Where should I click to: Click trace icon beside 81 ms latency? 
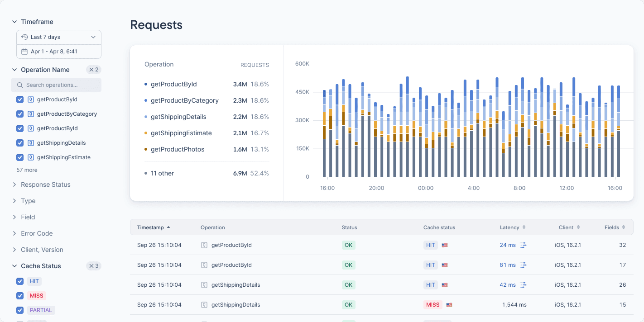(523, 265)
